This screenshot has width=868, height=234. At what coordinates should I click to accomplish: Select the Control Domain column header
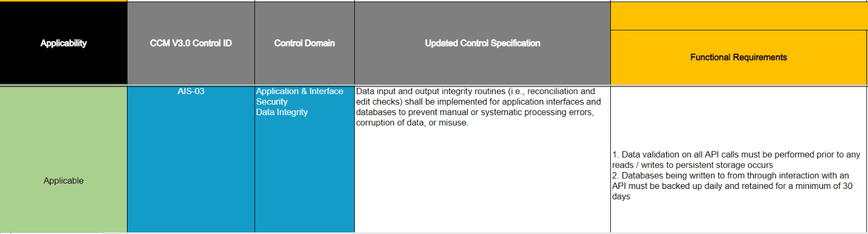[x=304, y=43]
